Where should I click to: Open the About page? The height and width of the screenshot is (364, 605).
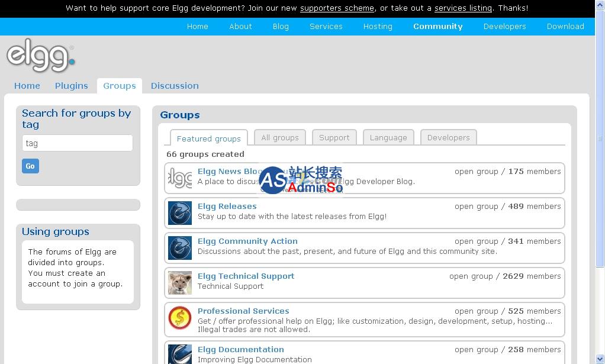coord(240,26)
